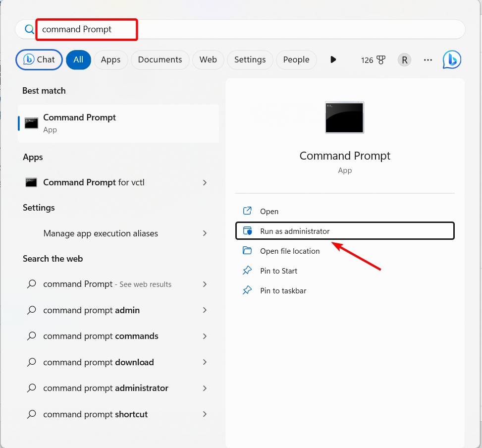The width and height of the screenshot is (482, 448).
Task: Click search icon beside 'command prompt commands'
Action: coord(31,336)
